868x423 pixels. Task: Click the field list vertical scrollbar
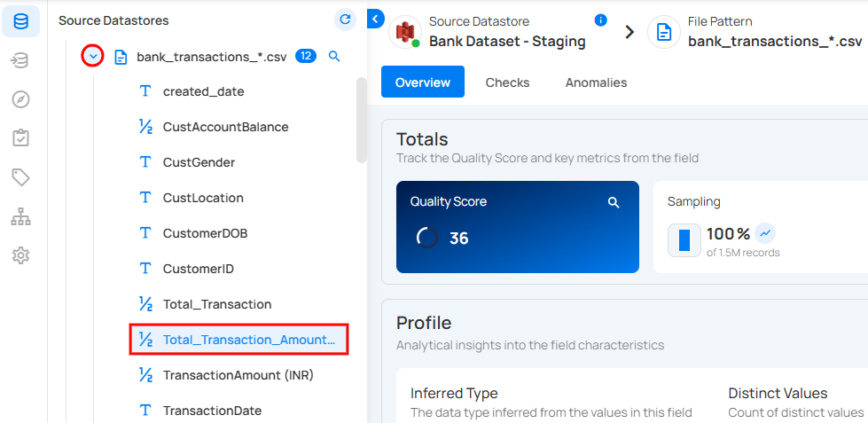[x=361, y=120]
